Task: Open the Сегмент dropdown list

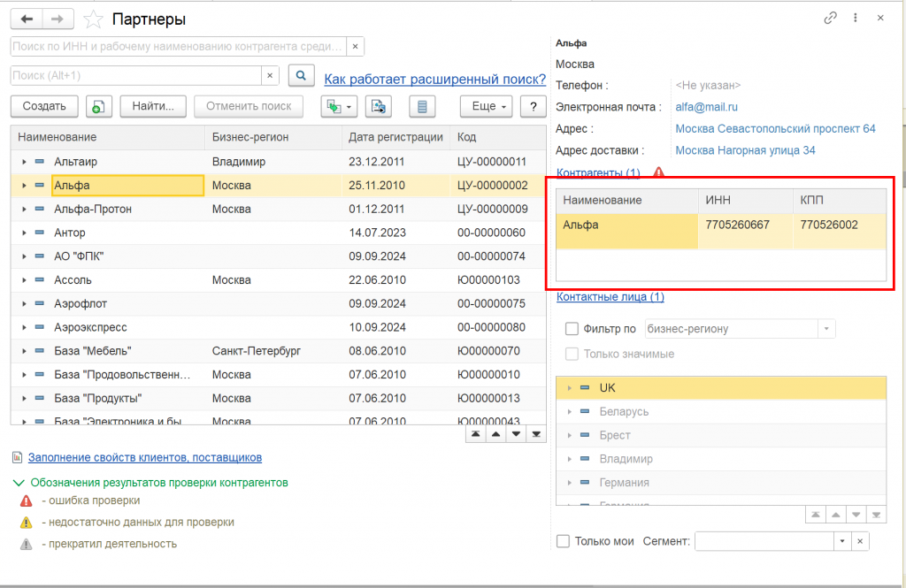Action: (842, 541)
